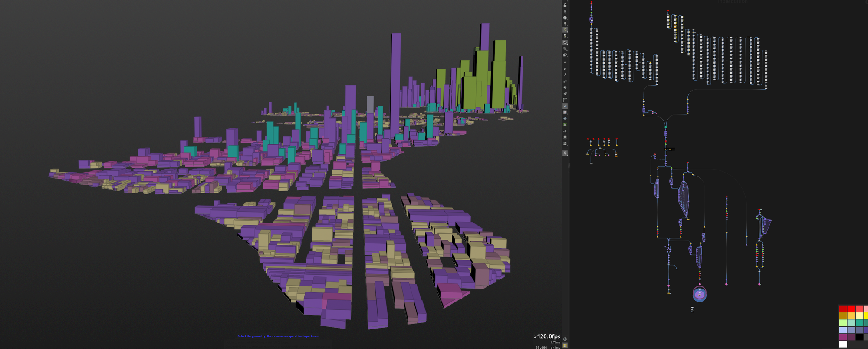Click the three-pronged axis icon
The width and height of the screenshot is (868, 349).
click(x=565, y=131)
